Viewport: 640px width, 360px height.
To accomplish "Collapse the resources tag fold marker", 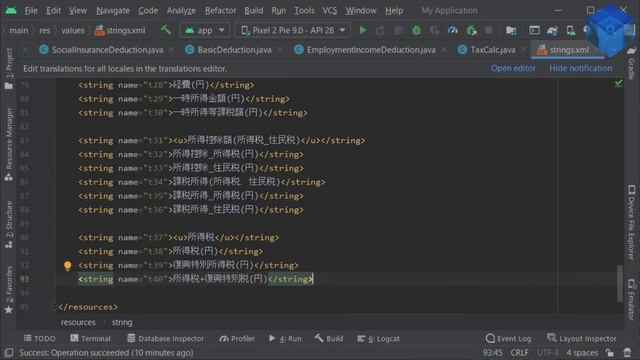I will click(x=53, y=307).
